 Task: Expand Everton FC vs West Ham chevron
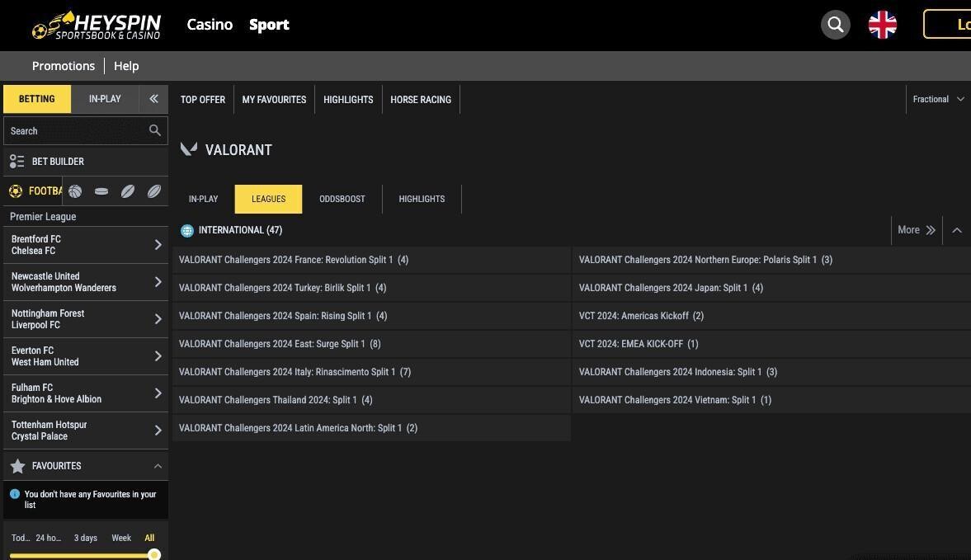click(x=158, y=356)
